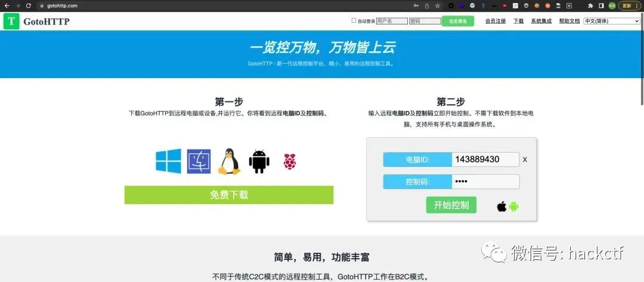Click the 开始控制 button
This screenshot has height=282, width=644.
[451, 205]
